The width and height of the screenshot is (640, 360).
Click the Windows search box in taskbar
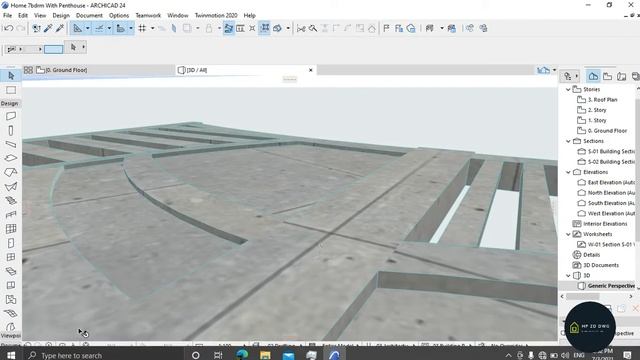[x=103, y=355]
